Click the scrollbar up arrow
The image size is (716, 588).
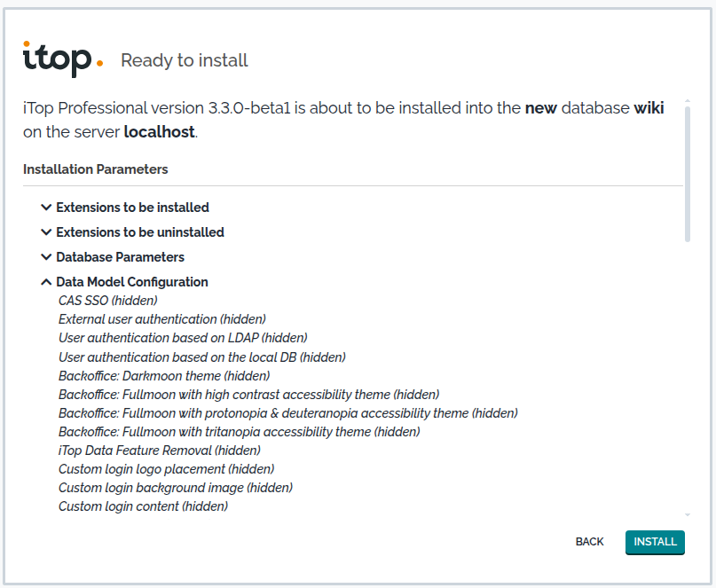[x=688, y=100]
